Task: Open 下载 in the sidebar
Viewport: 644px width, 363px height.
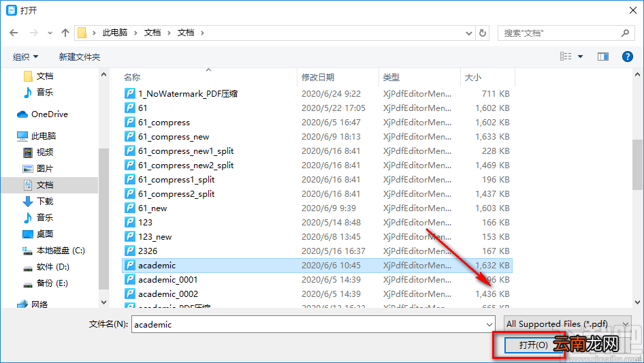Action: coord(45,201)
